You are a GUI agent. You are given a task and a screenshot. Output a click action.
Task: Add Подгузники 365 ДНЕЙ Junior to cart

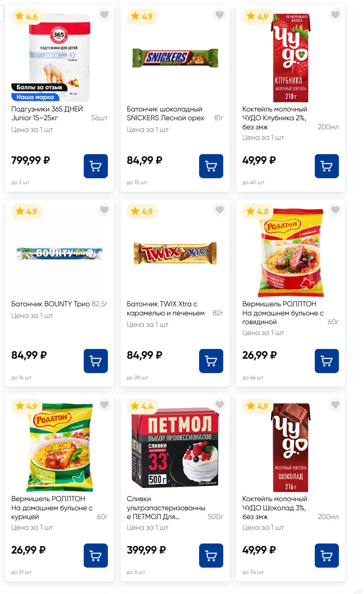[95, 166]
